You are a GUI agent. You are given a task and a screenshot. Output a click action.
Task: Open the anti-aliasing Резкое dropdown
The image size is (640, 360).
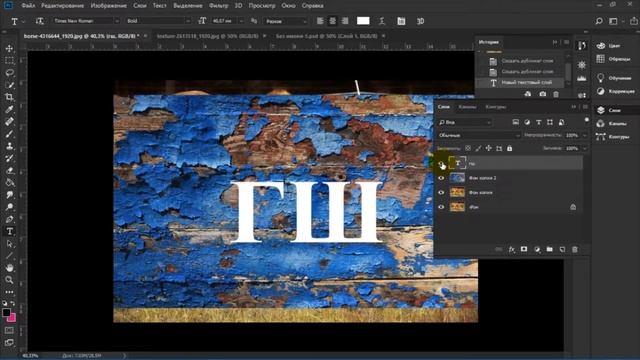click(286, 21)
